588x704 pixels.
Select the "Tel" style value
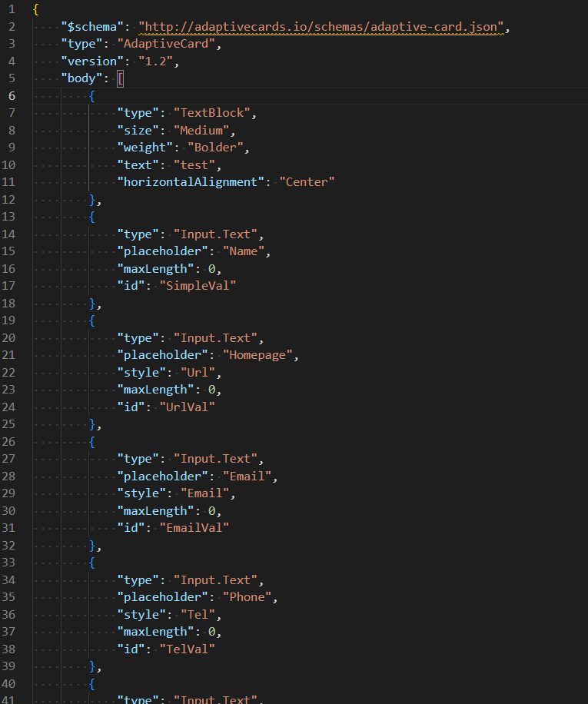198,615
